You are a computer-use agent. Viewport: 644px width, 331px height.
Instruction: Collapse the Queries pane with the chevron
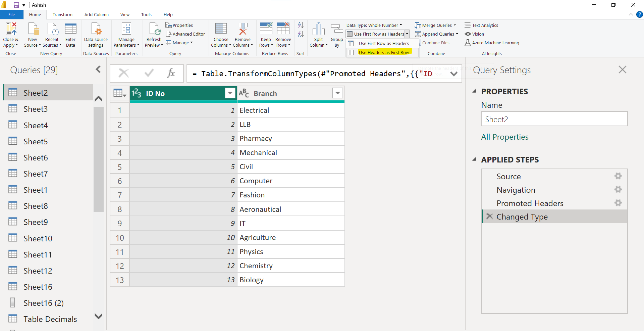pos(98,69)
